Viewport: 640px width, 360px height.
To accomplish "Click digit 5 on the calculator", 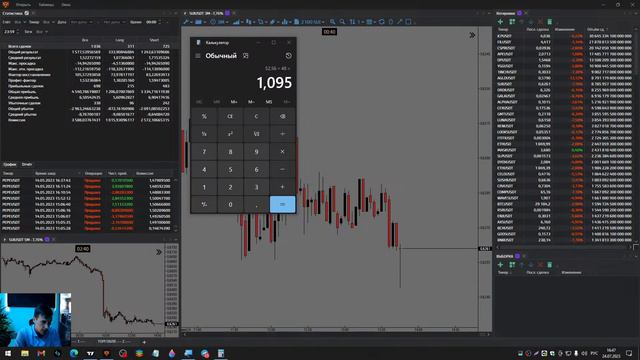I will coord(230,169).
